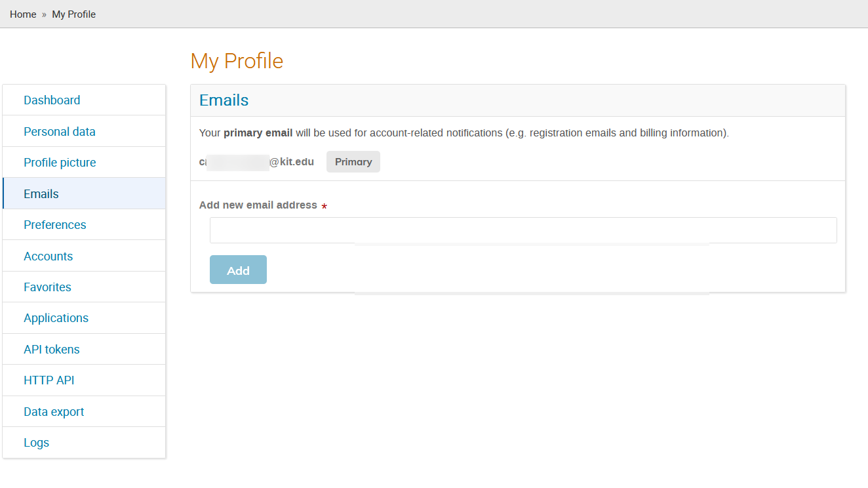This screenshot has width=868, height=488.
Task: Select HTTP API in sidebar
Action: click(x=84, y=380)
